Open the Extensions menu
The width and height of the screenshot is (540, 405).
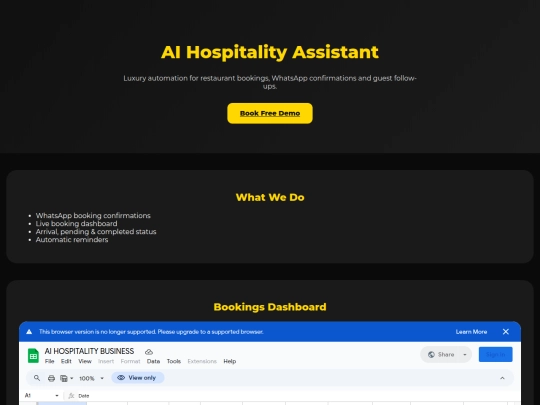202,361
